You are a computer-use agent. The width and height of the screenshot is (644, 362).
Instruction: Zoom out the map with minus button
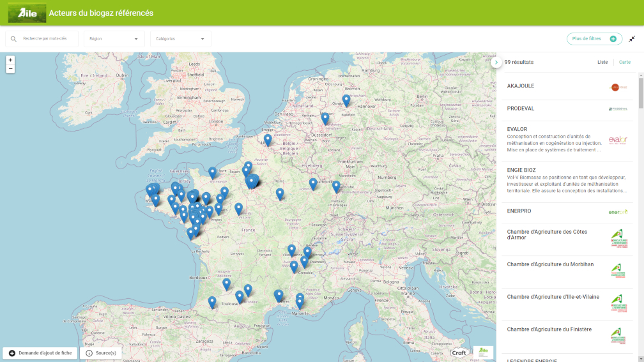pos(10,69)
